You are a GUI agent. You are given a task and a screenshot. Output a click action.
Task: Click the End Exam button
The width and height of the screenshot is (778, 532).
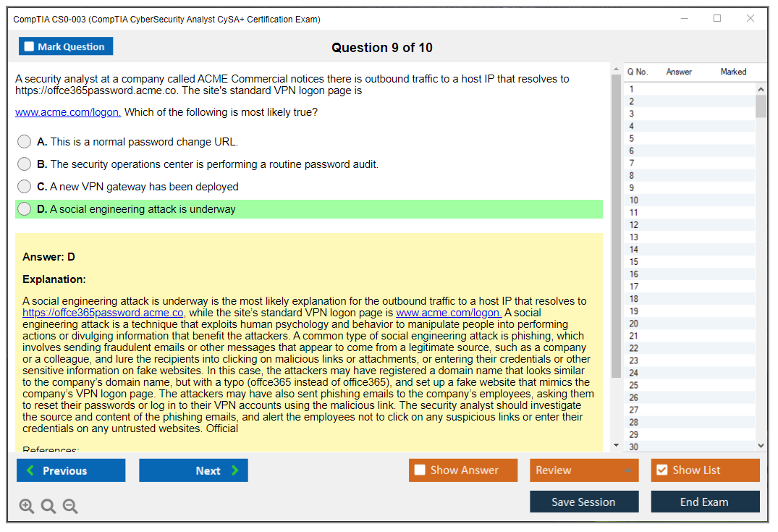pos(705,502)
